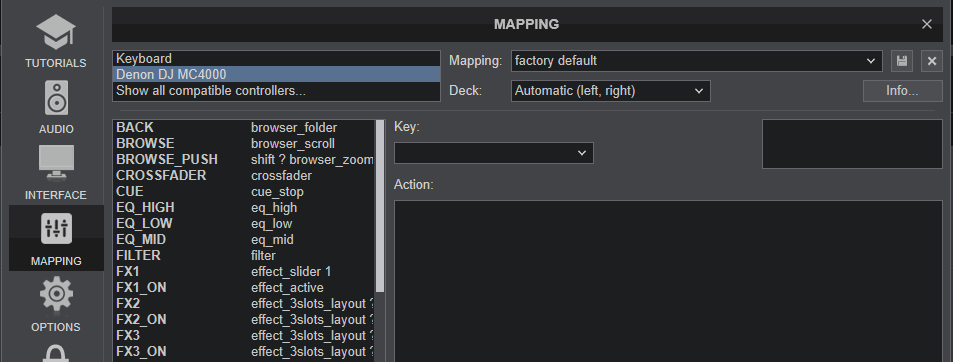Open the Interface monitor icon
The height and width of the screenshot is (362, 953).
click(56, 163)
